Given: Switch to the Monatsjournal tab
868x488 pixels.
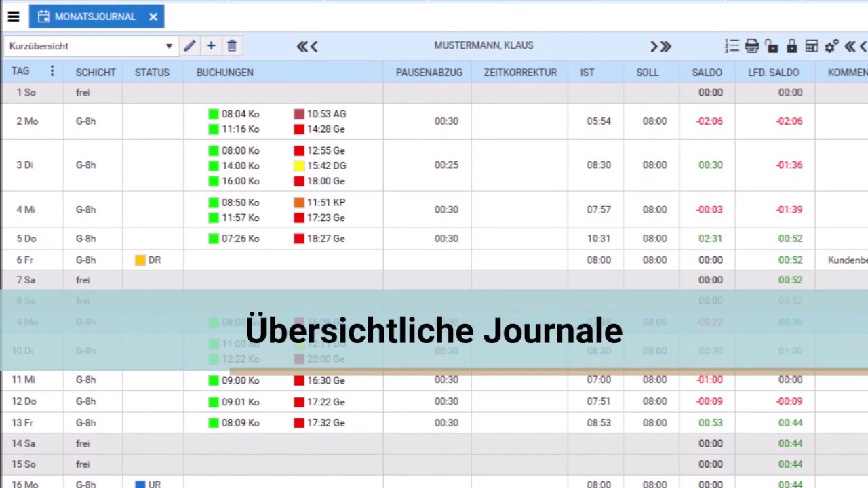Looking at the screenshot, I should coord(95,17).
